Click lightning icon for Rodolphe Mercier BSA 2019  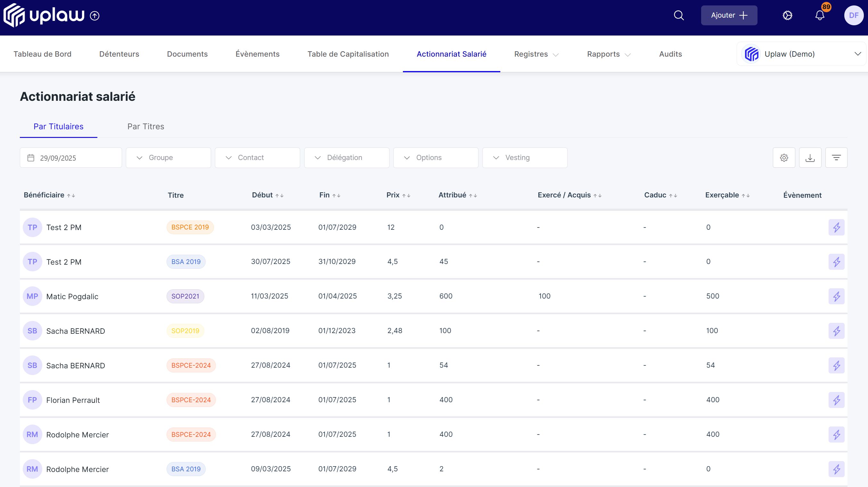(836, 469)
